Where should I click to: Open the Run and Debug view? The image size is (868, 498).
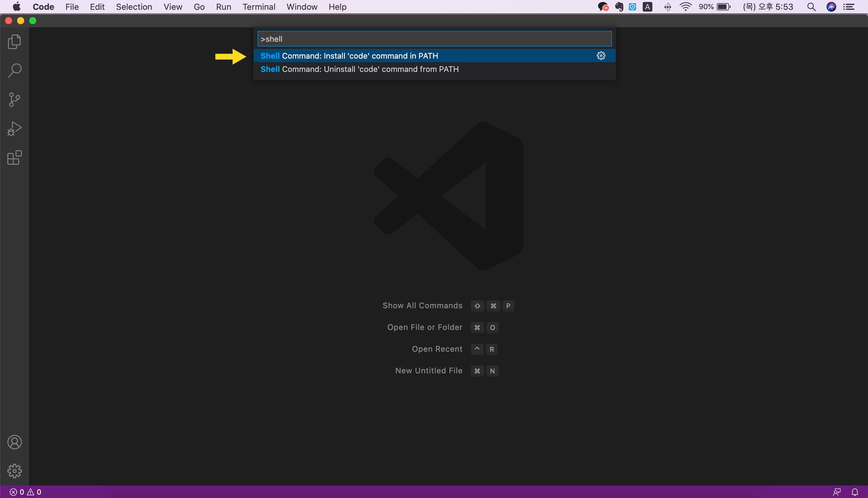(14, 128)
